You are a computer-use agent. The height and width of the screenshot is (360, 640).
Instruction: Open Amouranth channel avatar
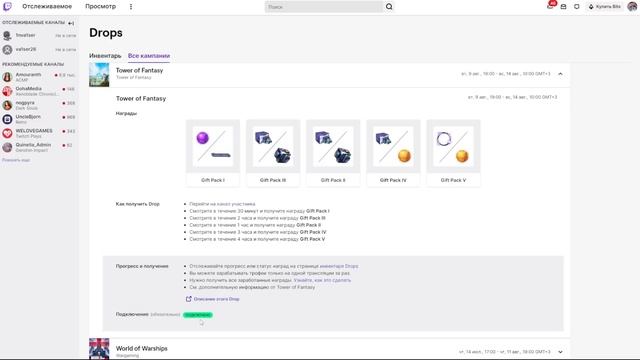point(7,77)
